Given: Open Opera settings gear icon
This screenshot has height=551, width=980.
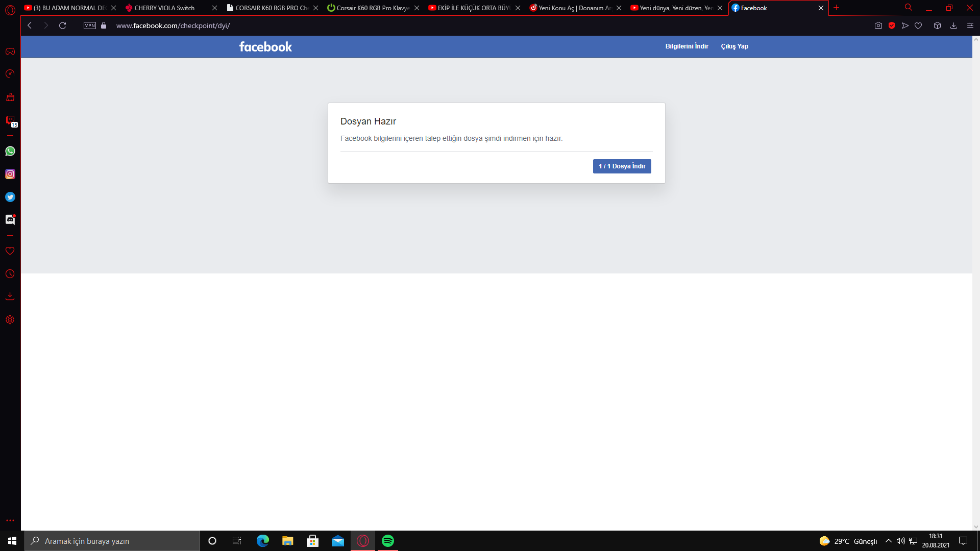Looking at the screenshot, I should click(x=10, y=320).
